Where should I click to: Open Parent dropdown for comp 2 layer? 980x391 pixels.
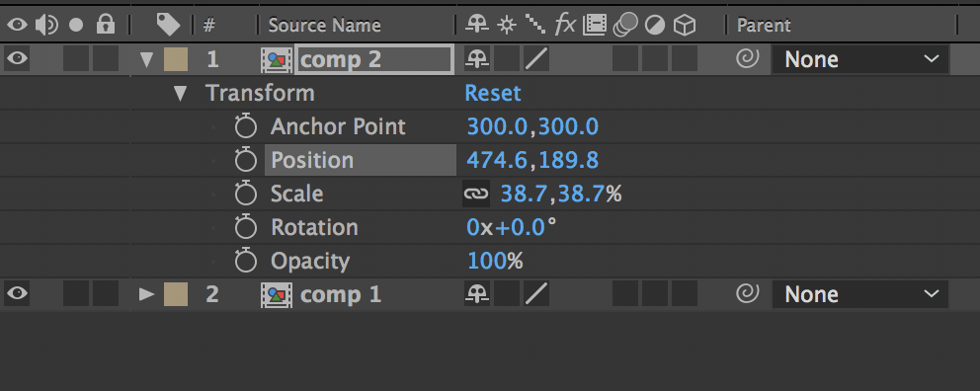pyautogui.click(x=860, y=59)
